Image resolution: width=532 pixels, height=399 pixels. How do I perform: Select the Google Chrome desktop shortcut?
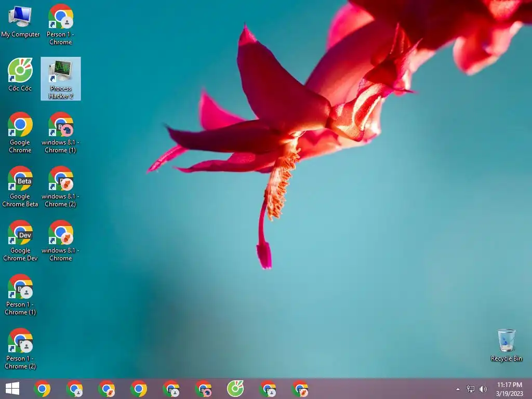click(x=20, y=132)
